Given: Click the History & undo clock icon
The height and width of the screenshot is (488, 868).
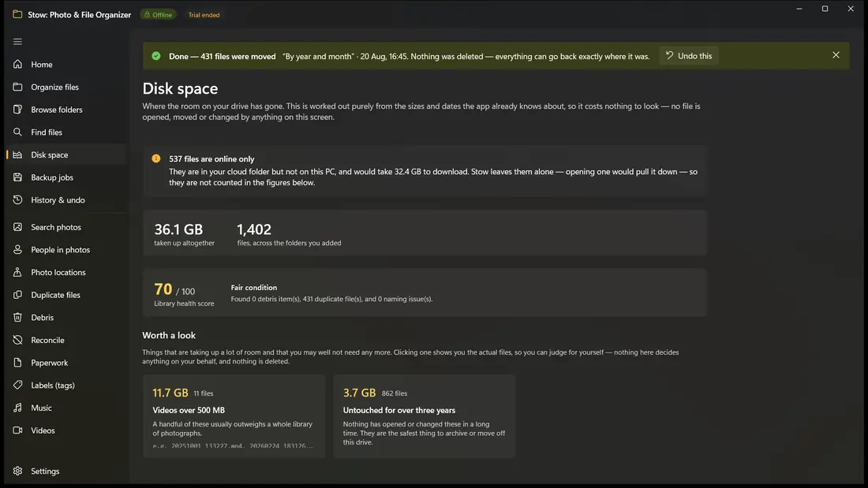Looking at the screenshot, I should coord(17,199).
